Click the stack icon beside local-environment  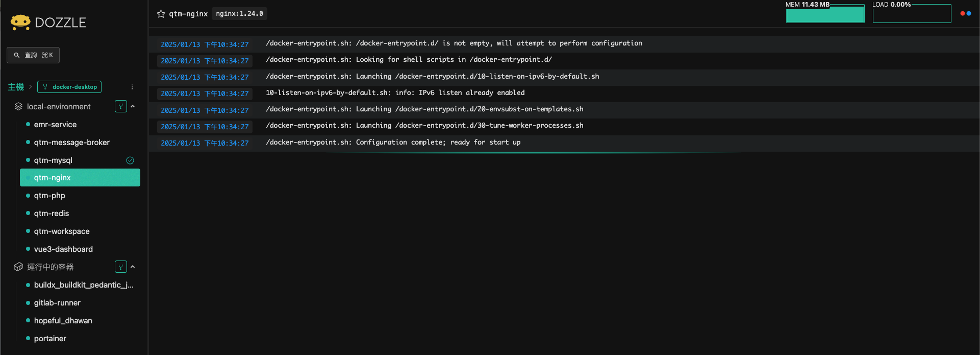pos(18,106)
